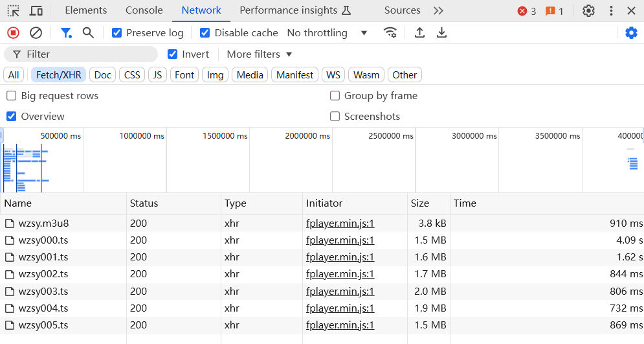Show more DevTools tabs chevron
644x344 pixels.
pos(438,10)
